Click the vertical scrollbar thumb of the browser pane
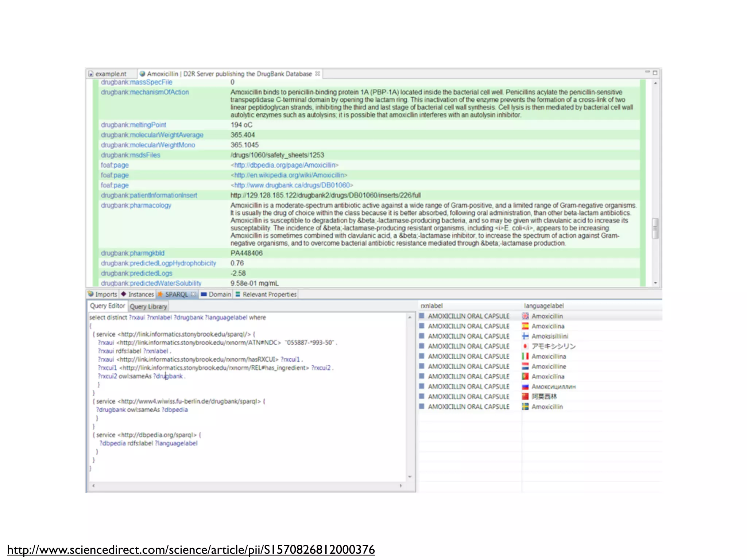 (655, 228)
